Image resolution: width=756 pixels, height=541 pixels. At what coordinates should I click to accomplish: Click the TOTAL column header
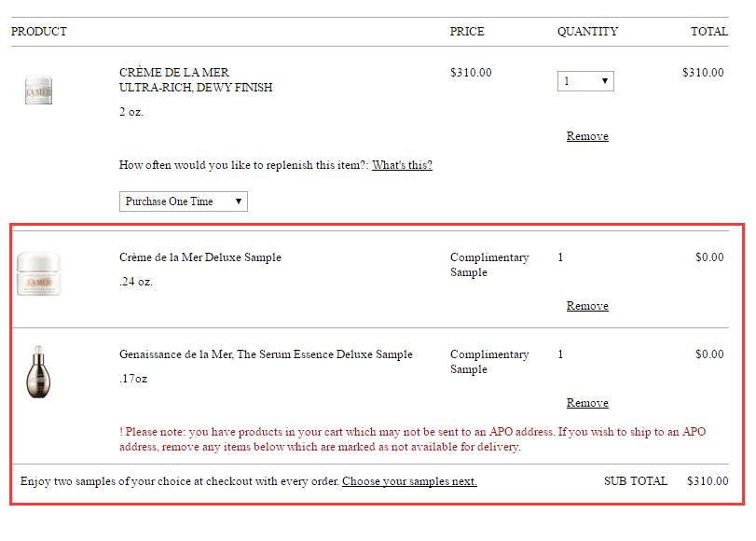(708, 32)
